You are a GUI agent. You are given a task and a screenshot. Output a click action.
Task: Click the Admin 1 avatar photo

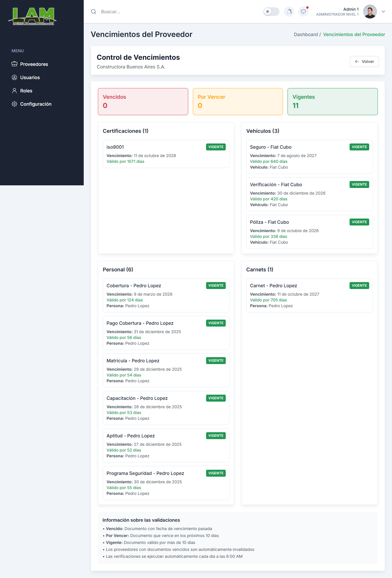click(x=370, y=12)
